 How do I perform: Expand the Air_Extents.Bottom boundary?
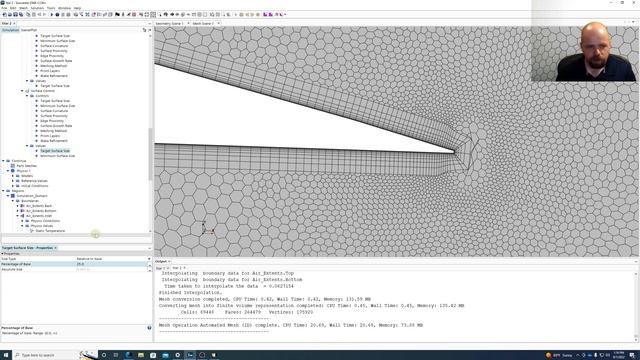click(18, 211)
